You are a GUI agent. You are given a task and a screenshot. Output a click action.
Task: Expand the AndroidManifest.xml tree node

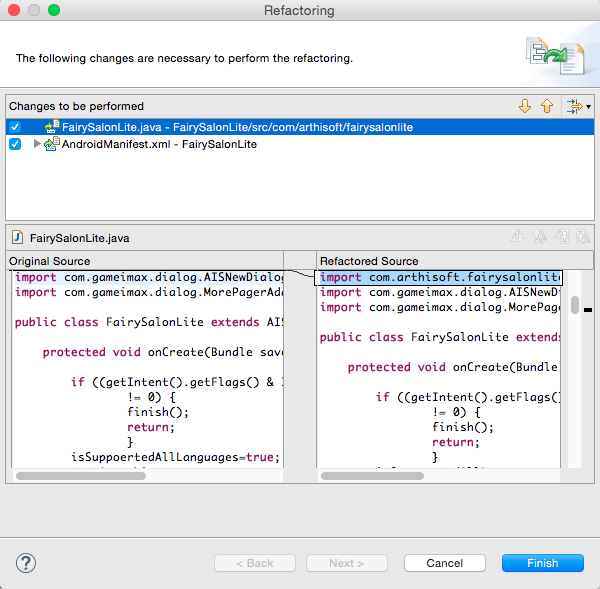coord(37,144)
